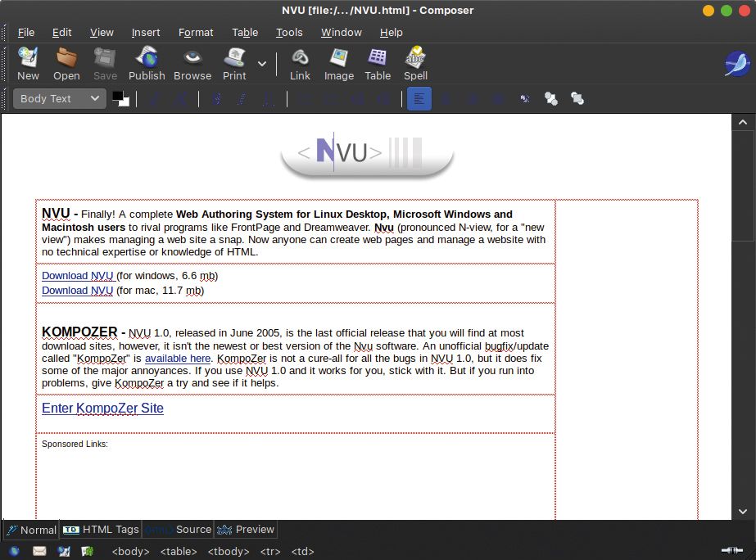
Task: Create a new page with the New icon
Action: pyautogui.click(x=27, y=63)
